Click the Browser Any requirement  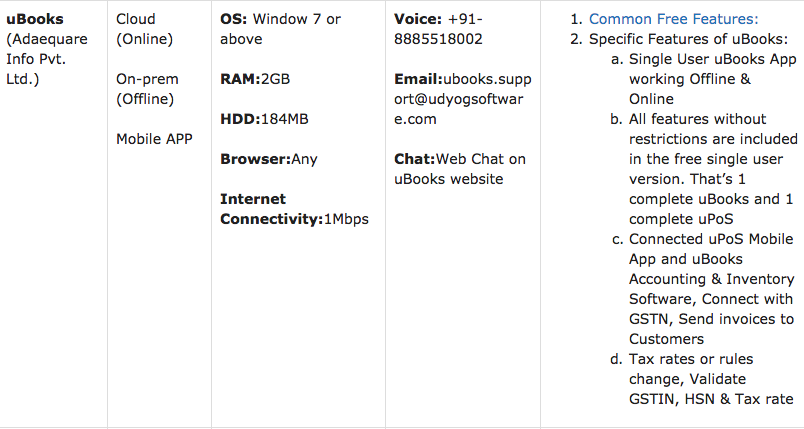pyautogui.click(x=269, y=159)
